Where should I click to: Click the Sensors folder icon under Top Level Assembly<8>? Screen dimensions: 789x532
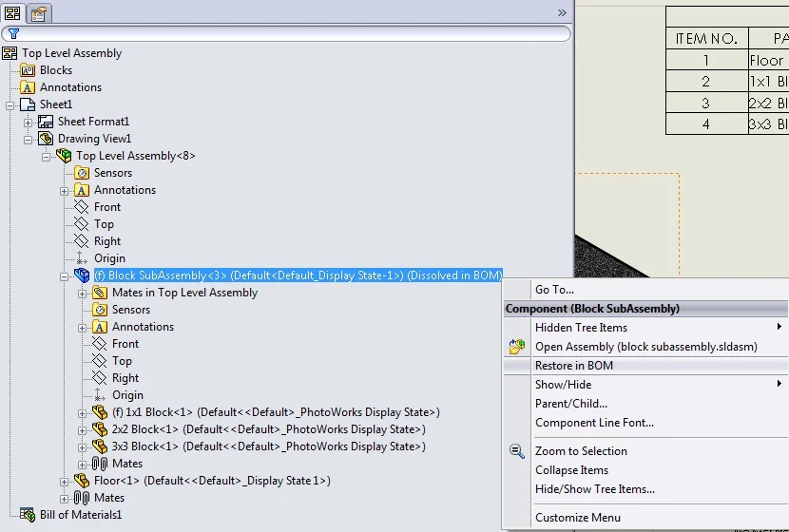coord(82,173)
